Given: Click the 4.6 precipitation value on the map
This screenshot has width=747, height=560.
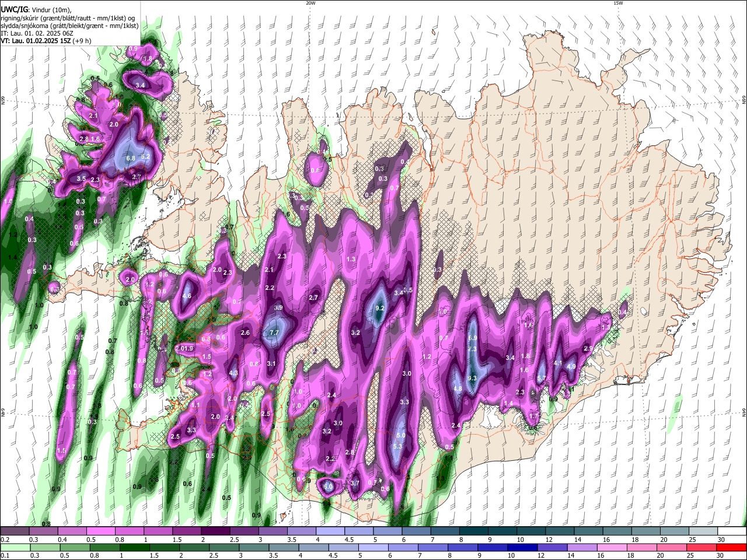Looking at the screenshot, I should coord(187,296).
